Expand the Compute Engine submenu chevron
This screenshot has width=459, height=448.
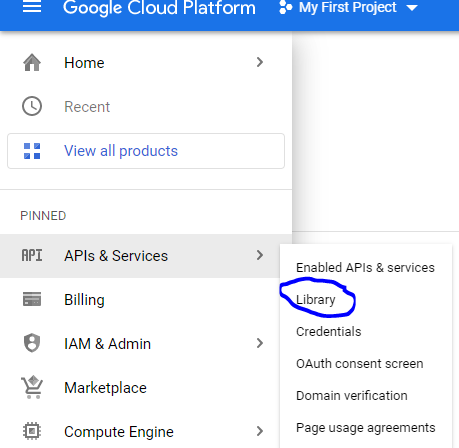pyautogui.click(x=260, y=431)
